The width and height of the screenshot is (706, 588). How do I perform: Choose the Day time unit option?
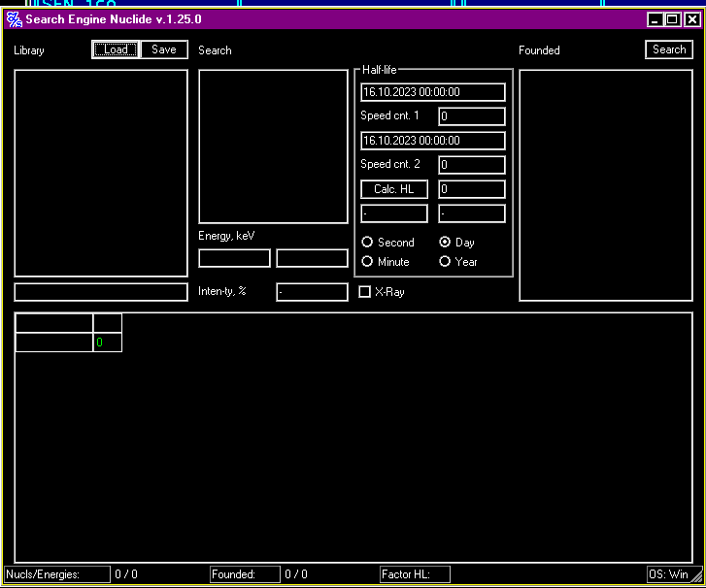pyautogui.click(x=445, y=243)
